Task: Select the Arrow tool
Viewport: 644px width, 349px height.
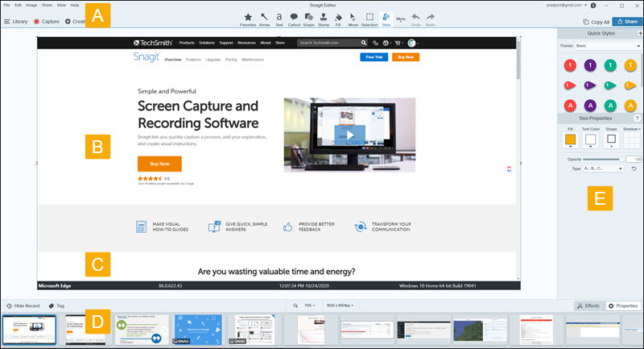Action: click(264, 19)
